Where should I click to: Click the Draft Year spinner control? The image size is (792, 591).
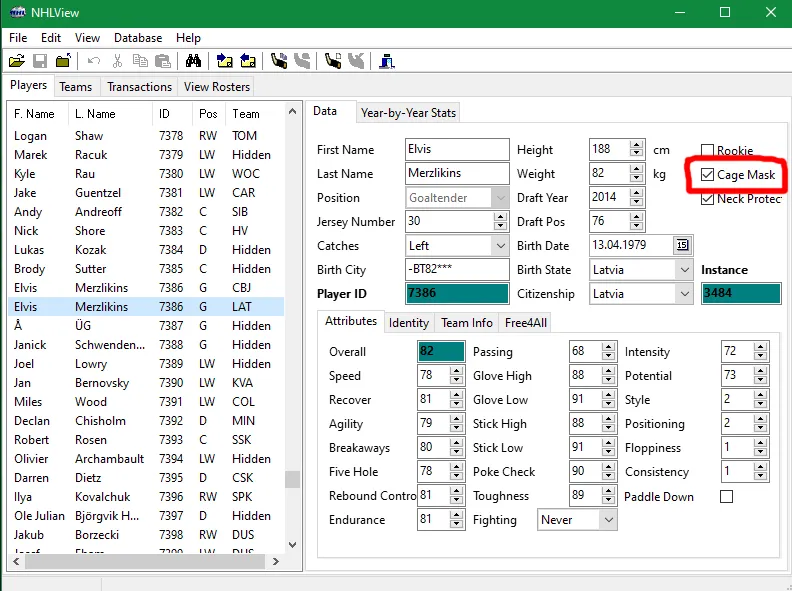tap(636, 198)
